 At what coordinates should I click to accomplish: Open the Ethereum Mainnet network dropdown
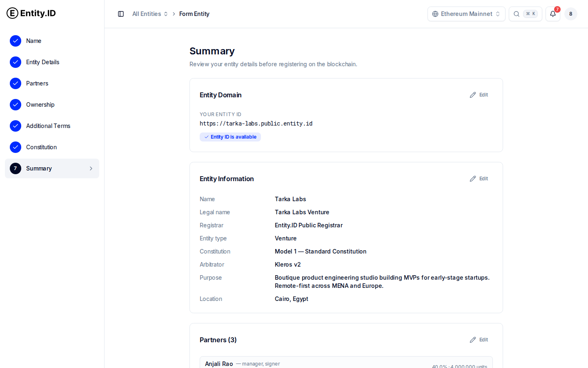point(466,14)
